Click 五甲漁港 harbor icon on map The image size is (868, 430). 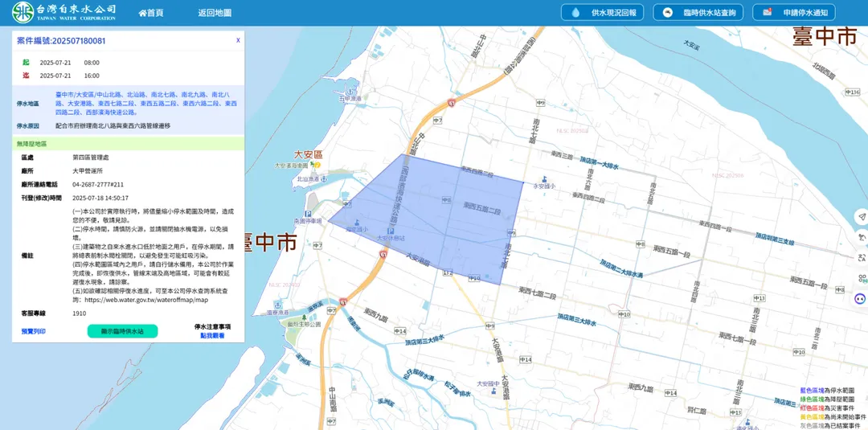click(350, 92)
